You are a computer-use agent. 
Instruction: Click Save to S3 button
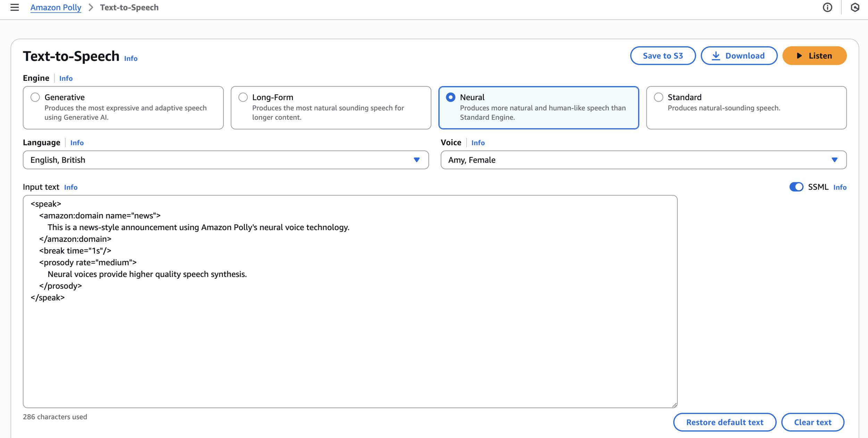coord(662,56)
